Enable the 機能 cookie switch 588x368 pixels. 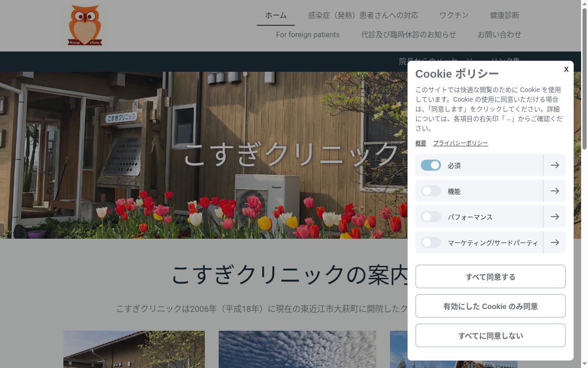click(x=431, y=191)
